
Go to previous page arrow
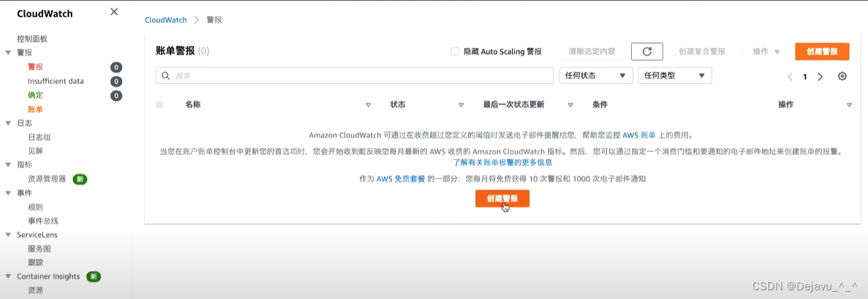(x=790, y=77)
